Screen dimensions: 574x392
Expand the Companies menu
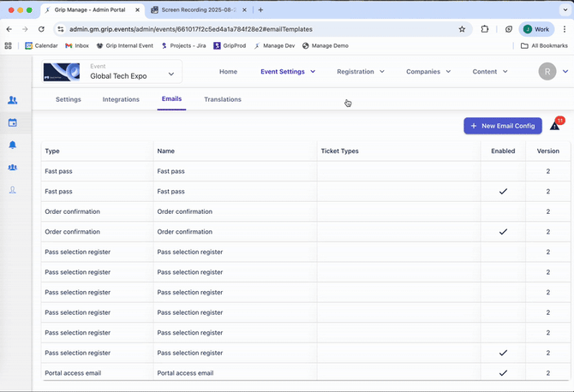point(428,72)
